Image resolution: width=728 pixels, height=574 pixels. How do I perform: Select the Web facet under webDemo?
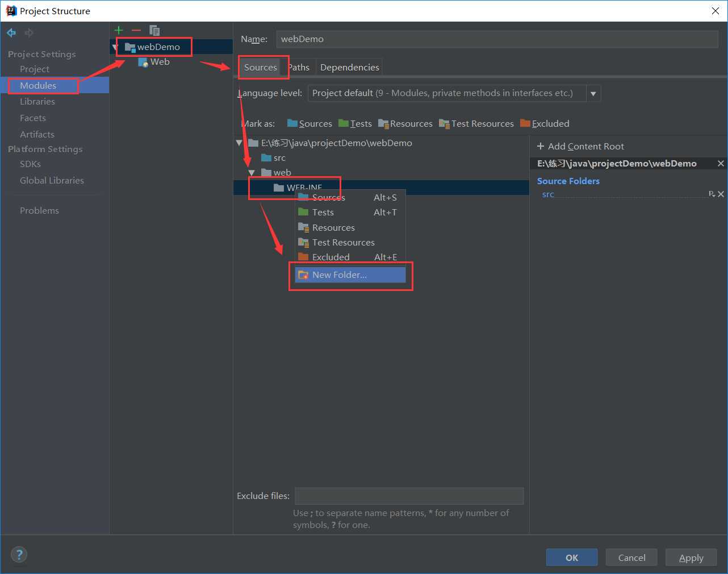click(160, 61)
